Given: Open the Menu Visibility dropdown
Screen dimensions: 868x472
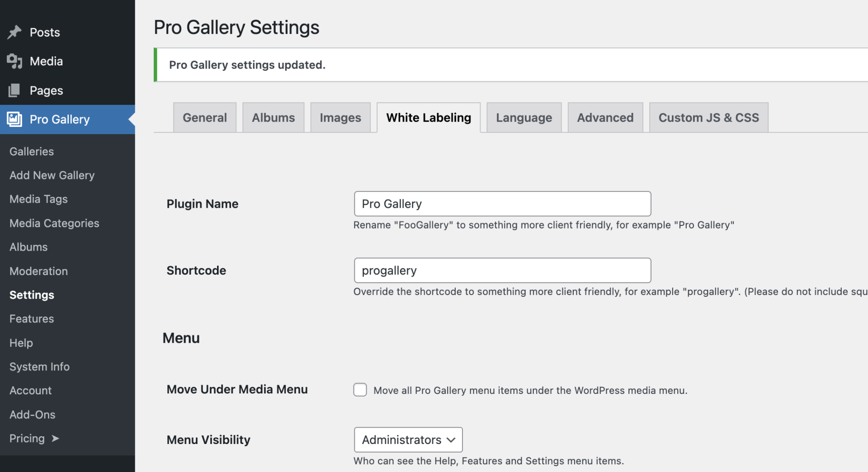Looking at the screenshot, I should 408,439.
